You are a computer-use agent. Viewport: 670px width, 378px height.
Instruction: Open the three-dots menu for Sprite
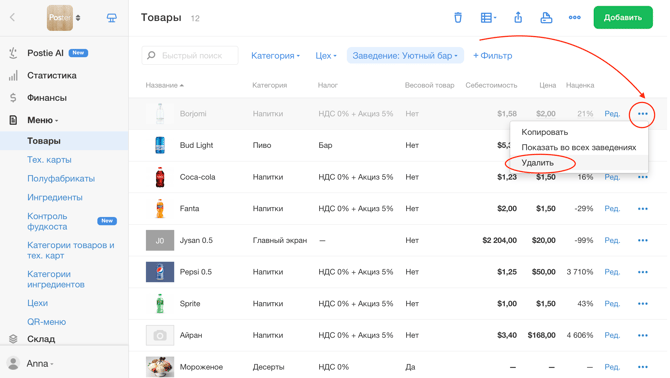[x=643, y=303]
